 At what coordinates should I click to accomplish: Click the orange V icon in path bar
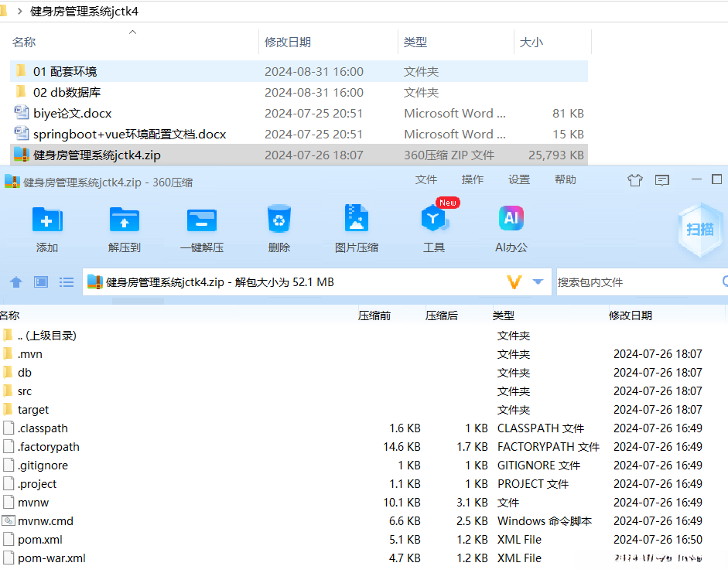(x=514, y=282)
